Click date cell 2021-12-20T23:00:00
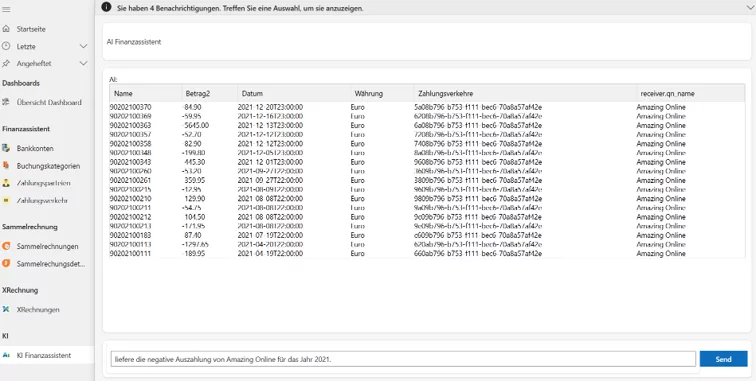 pyautogui.click(x=270, y=107)
